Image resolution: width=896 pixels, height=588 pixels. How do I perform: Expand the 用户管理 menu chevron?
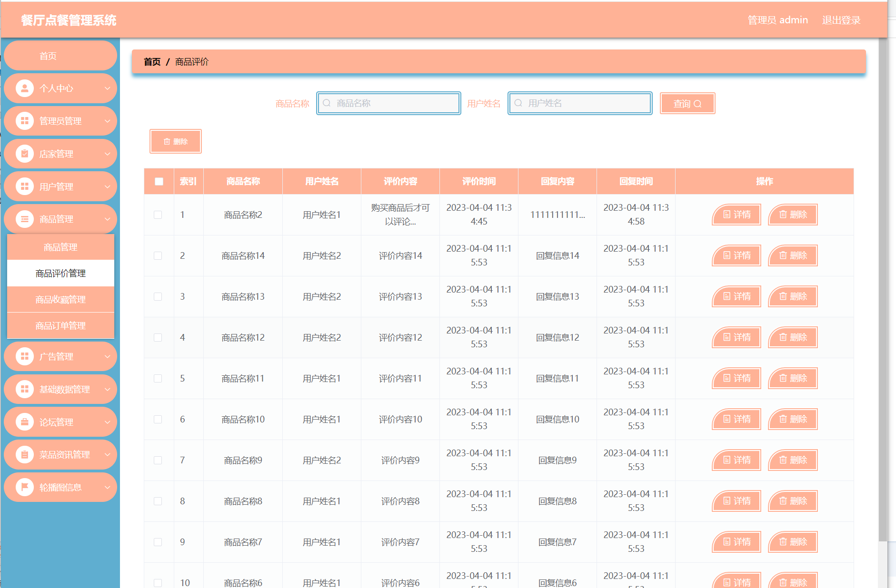coord(107,186)
